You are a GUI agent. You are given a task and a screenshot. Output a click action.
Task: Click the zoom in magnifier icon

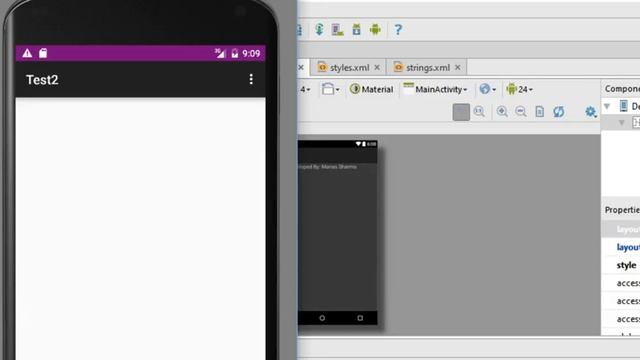[x=502, y=111]
